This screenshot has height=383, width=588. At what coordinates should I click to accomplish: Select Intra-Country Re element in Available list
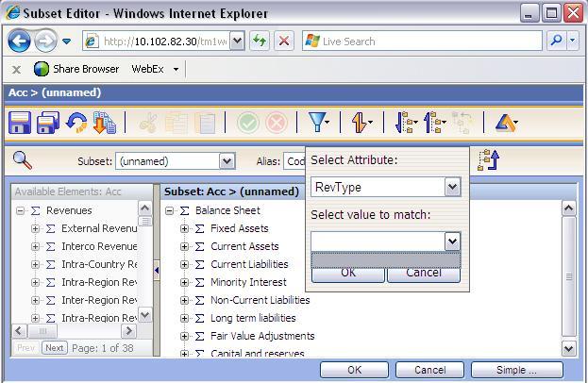[99, 264]
